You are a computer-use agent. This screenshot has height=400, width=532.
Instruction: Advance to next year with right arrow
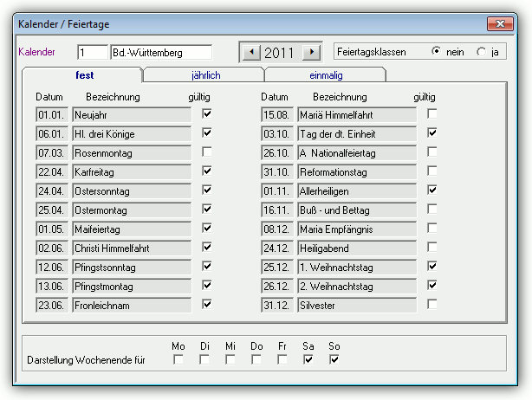point(311,52)
